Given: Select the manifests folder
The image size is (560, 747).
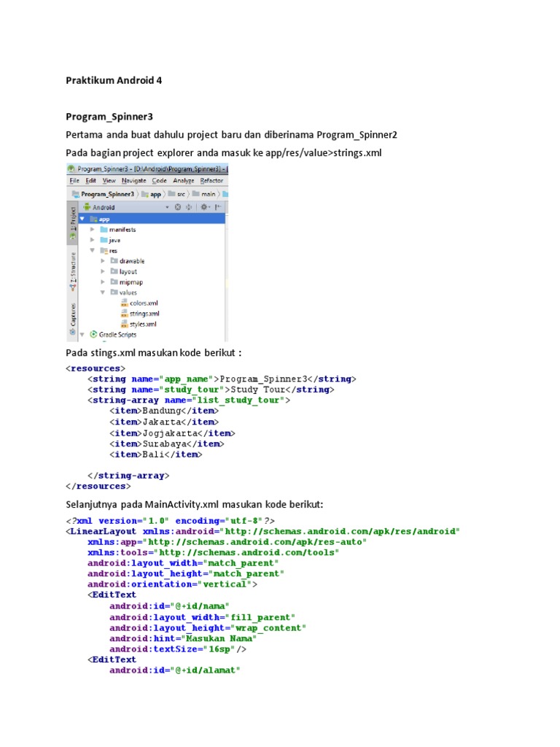Looking at the screenshot, I should point(122,230).
